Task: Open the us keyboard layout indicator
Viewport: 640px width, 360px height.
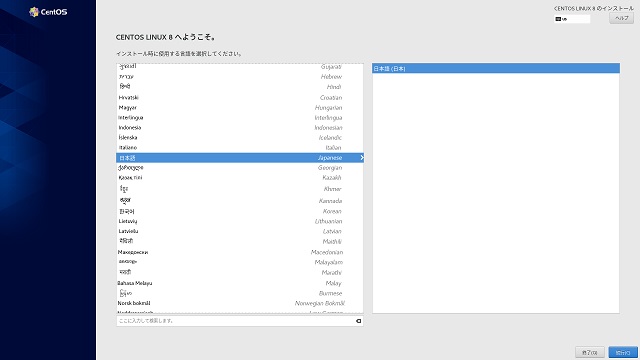Action: (572, 19)
